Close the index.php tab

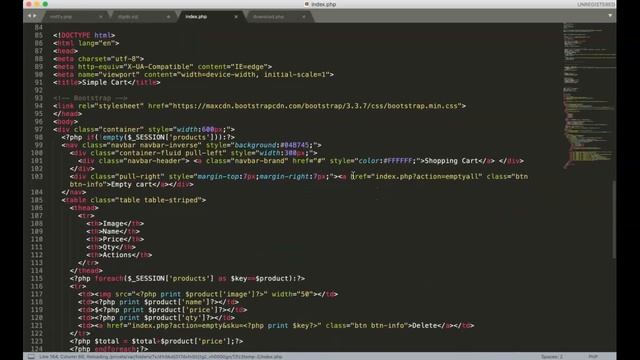pyautogui.click(x=236, y=17)
